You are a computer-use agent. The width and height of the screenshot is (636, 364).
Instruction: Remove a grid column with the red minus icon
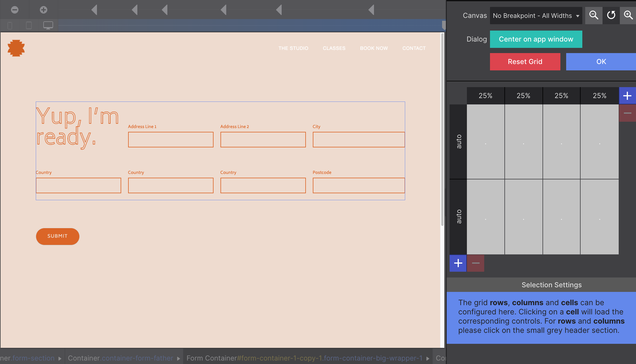[x=627, y=113]
